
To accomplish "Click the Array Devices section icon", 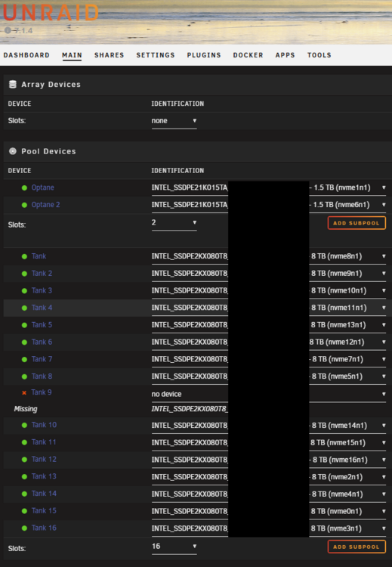I will click(13, 84).
